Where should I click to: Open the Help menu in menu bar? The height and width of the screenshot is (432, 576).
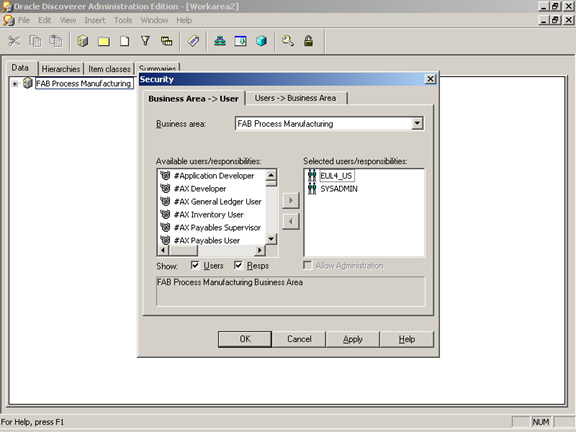coord(184,20)
